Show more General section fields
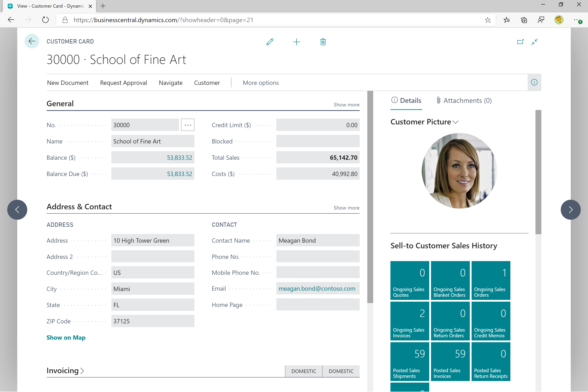This screenshot has width=588, height=392. 347,104
